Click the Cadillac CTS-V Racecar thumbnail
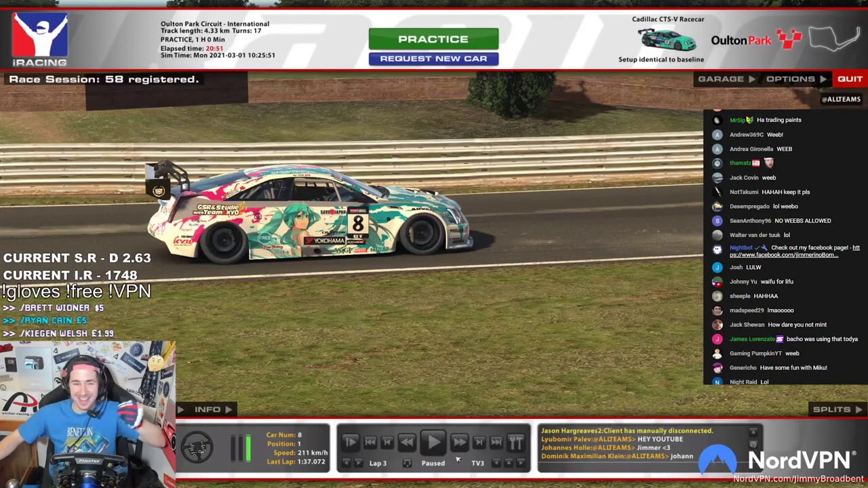This screenshot has height=488, width=868. (668, 39)
